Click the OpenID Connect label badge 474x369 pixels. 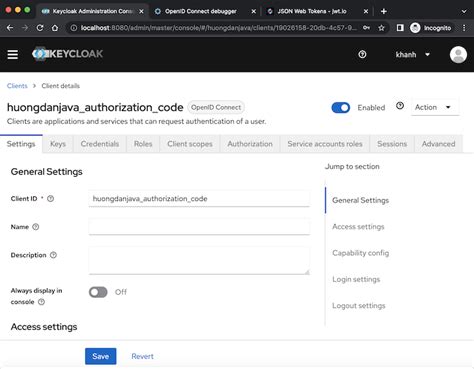coord(216,107)
